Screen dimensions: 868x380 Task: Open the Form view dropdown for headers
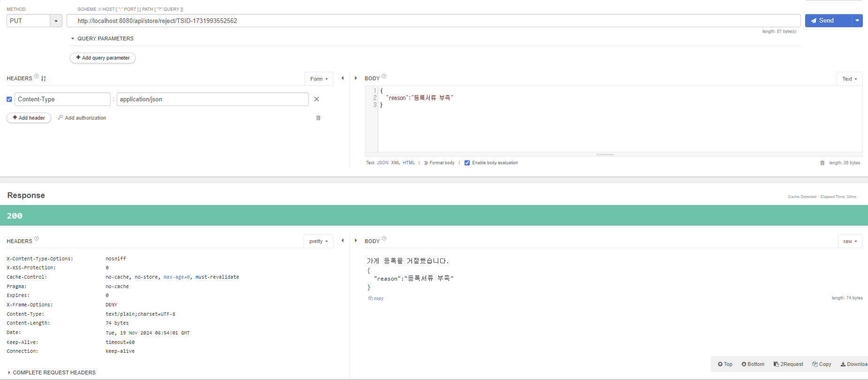point(319,79)
